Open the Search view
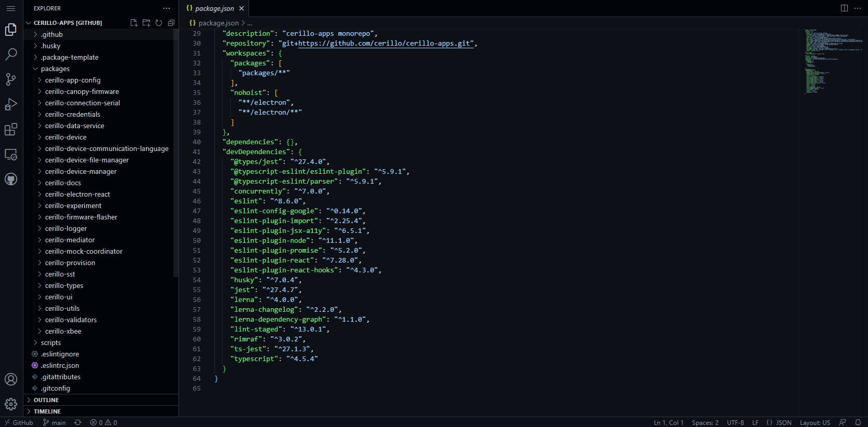 11,54
